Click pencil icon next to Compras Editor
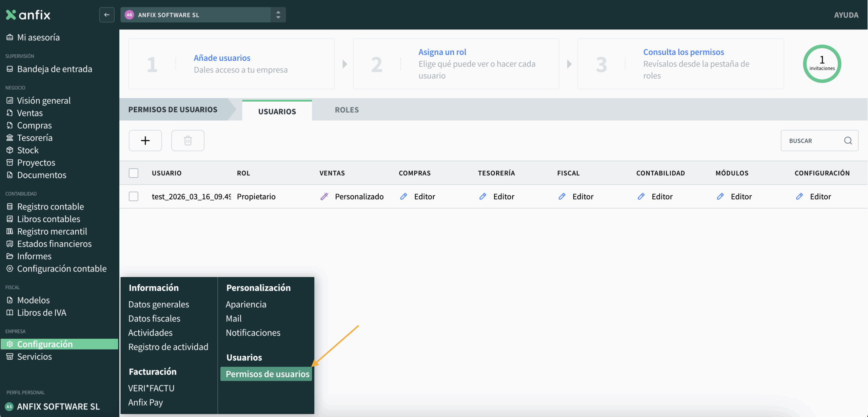 (403, 196)
